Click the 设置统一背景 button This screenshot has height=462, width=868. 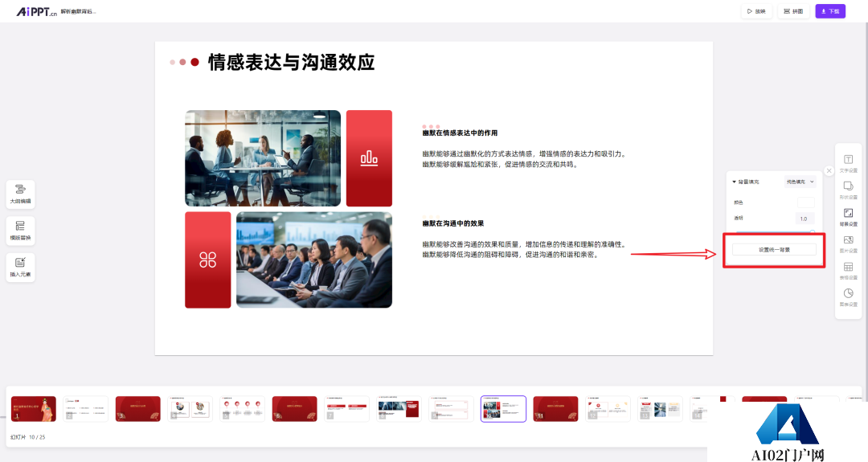click(x=774, y=250)
